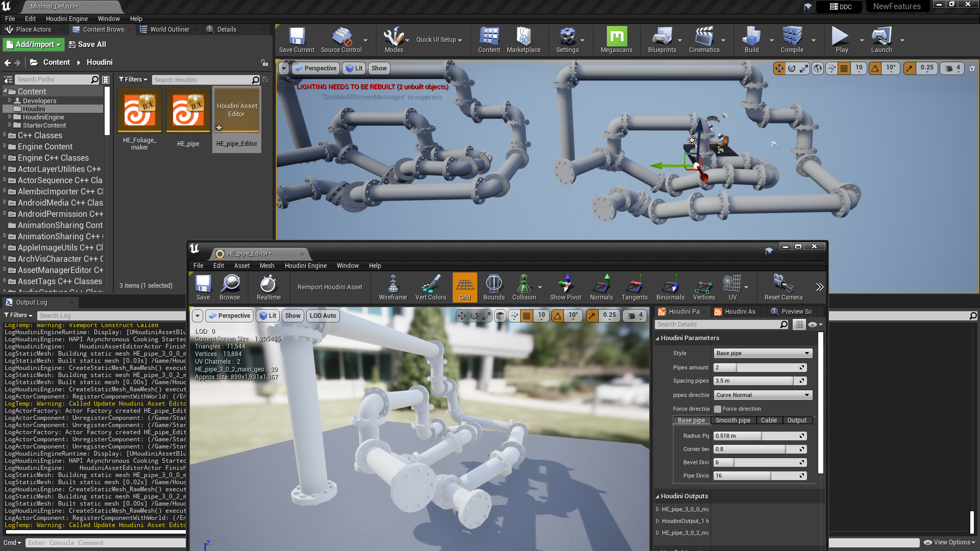Open pipes direction Curve Normal dropdown
980x551 pixels.
(x=763, y=395)
